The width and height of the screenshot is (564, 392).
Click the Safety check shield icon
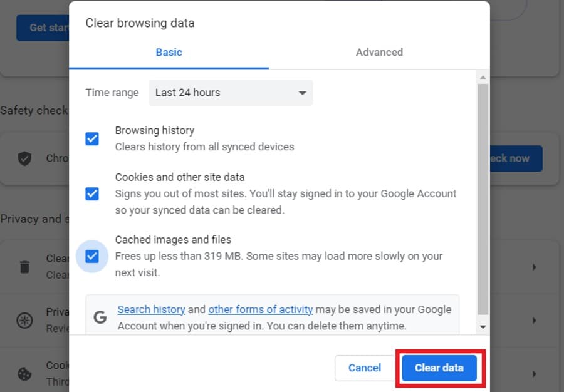point(24,158)
